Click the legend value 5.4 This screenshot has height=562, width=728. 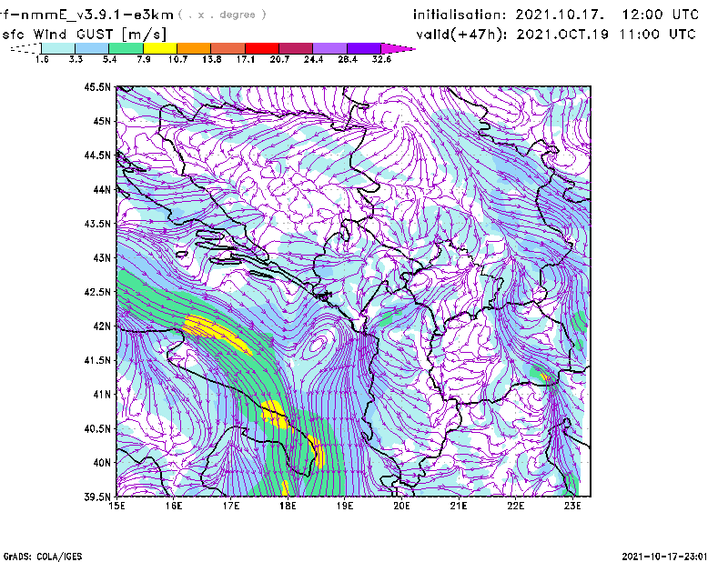point(109,59)
